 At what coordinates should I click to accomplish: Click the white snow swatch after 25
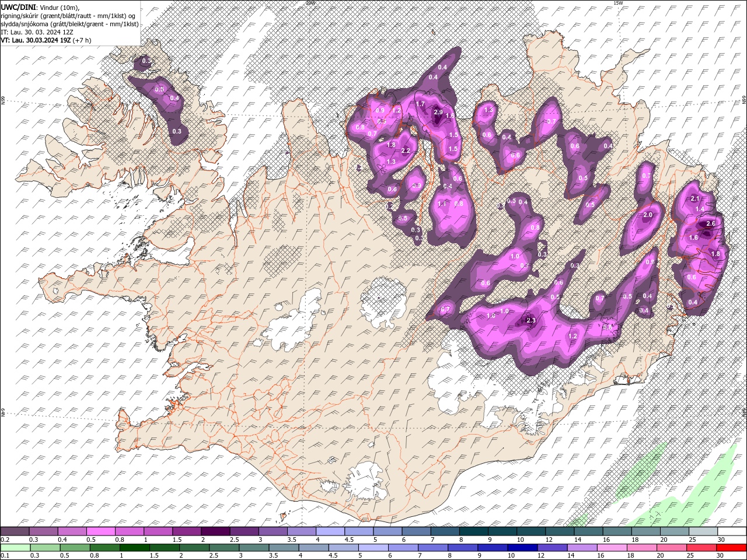click(x=731, y=531)
